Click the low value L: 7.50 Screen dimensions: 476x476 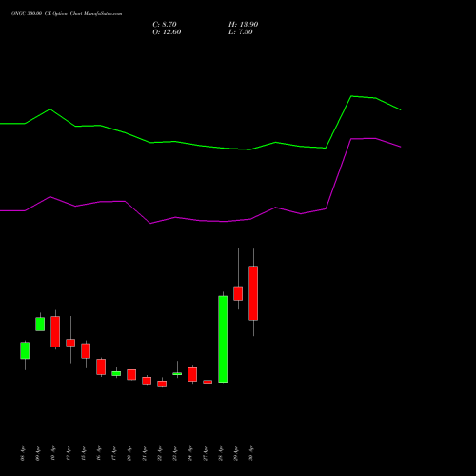point(241,32)
